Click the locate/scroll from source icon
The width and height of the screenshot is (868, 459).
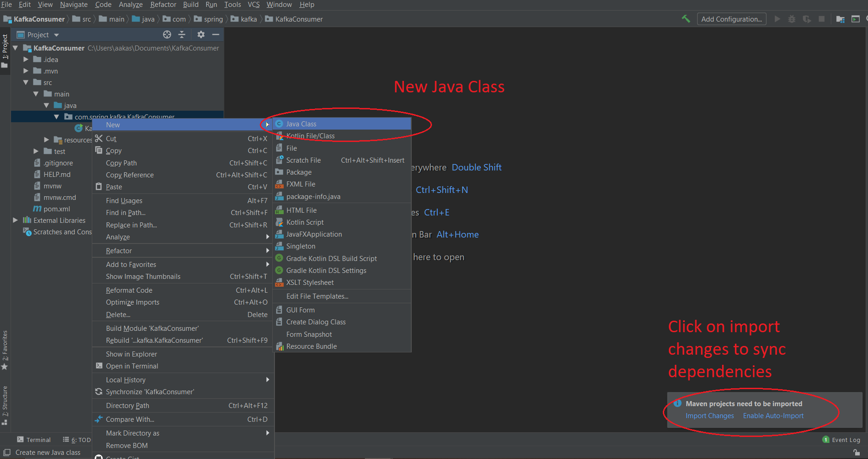coord(167,34)
